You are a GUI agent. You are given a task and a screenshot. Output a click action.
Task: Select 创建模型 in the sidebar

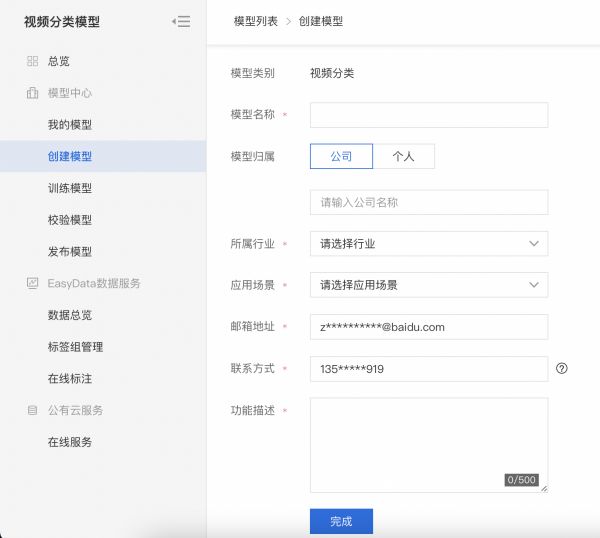[103, 156]
